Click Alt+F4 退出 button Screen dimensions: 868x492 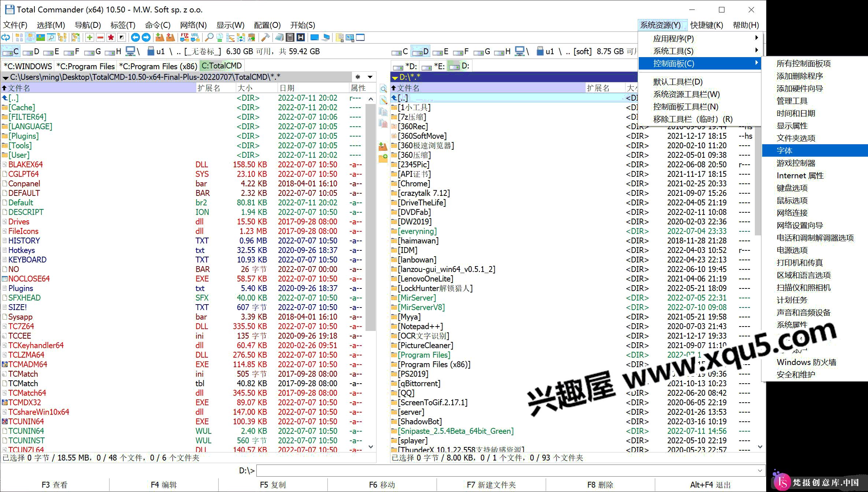(710, 485)
